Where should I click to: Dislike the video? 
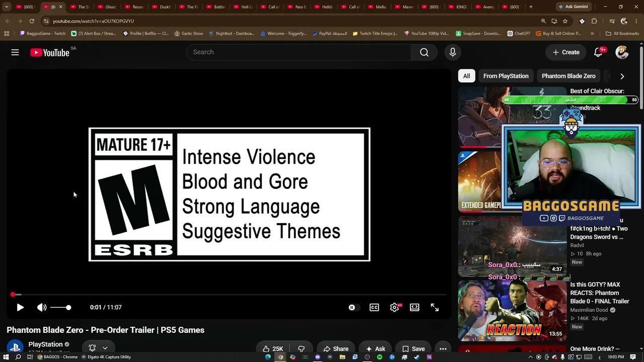coord(301,349)
